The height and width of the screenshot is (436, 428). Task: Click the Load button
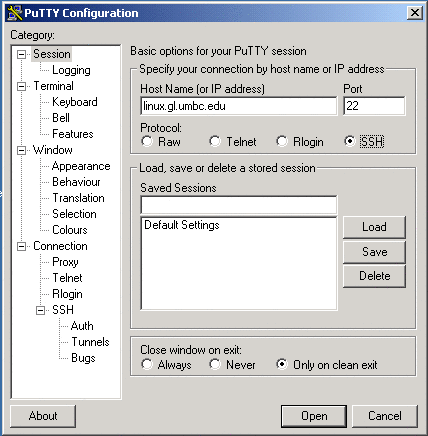tap(374, 227)
